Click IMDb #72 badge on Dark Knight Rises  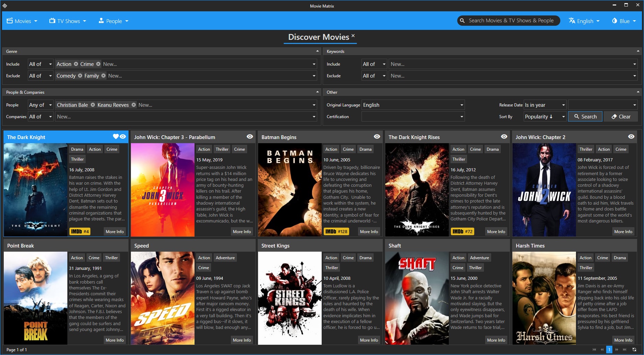(463, 231)
